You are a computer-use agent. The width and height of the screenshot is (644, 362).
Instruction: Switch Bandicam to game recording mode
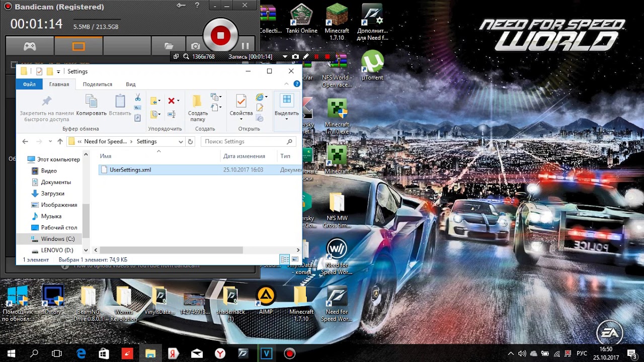click(x=30, y=46)
